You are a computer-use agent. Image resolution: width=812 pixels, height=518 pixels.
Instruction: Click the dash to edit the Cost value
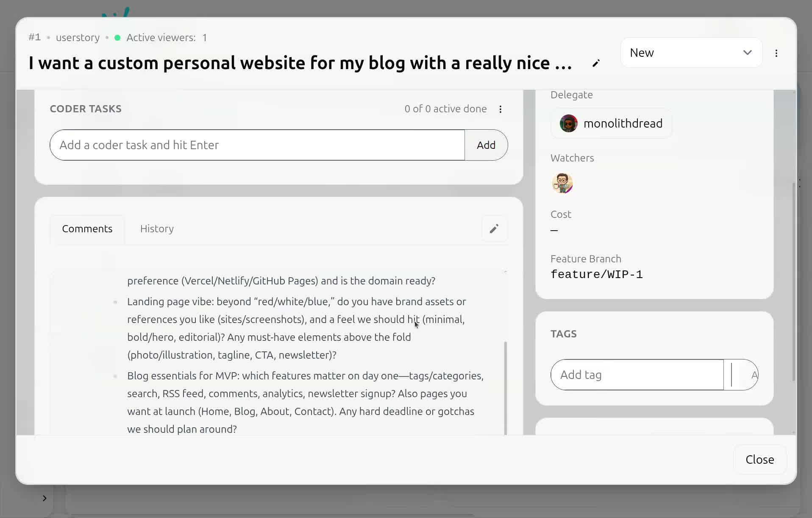(554, 230)
